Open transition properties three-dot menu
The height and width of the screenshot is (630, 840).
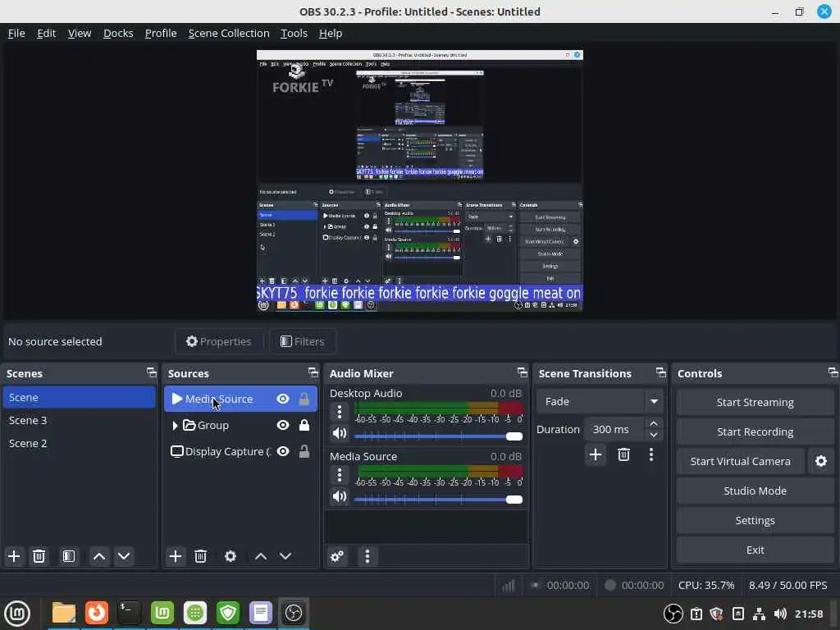coord(651,454)
